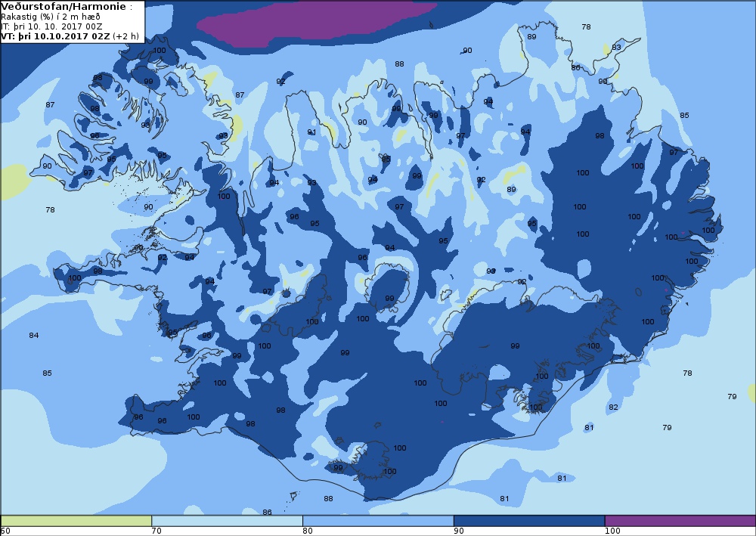Click the 78 value in the northeast ocean
The image size is (756, 536).
587,27
